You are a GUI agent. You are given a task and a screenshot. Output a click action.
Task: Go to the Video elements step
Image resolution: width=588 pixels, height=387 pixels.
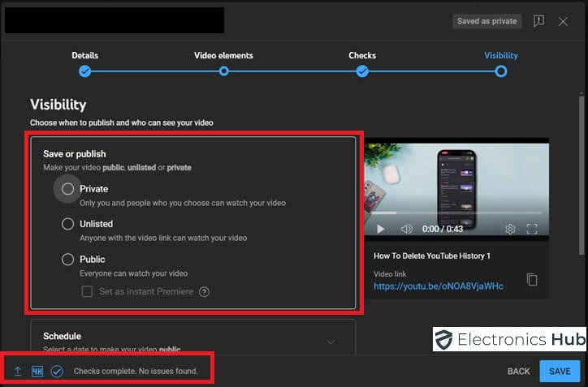(x=223, y=71)
